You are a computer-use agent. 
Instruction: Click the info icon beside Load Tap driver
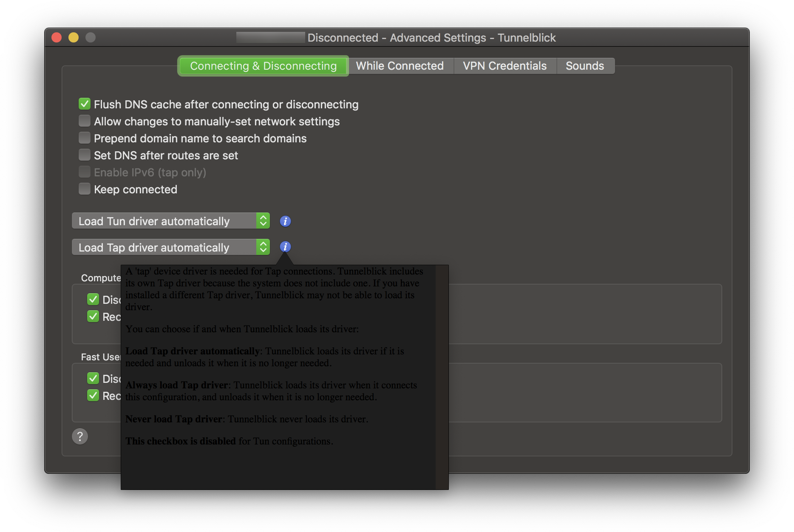[285, 247]
